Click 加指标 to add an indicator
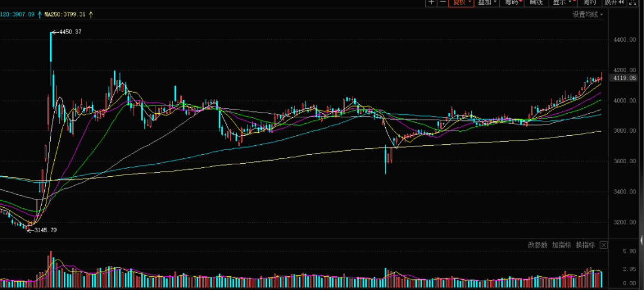Viewport: 644px width, 290px height. coord(561,245)
